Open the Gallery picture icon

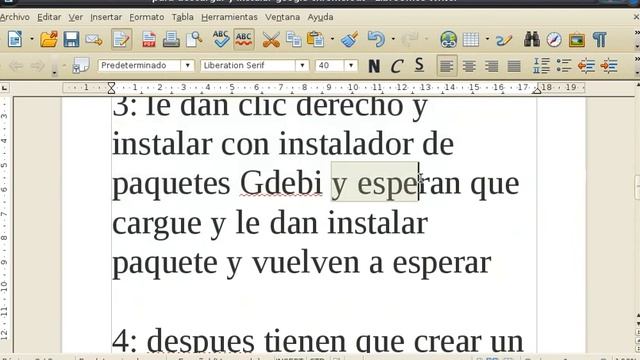click(577, 40)
